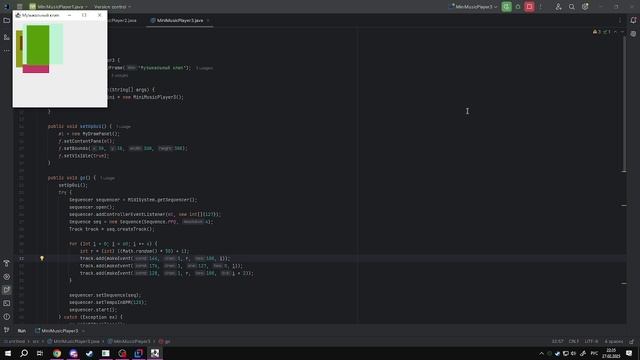Image resolution: width=640 pixels, height=360 pixels.
Task: Show more tool windows ellipsis
Action: (7, 51)
